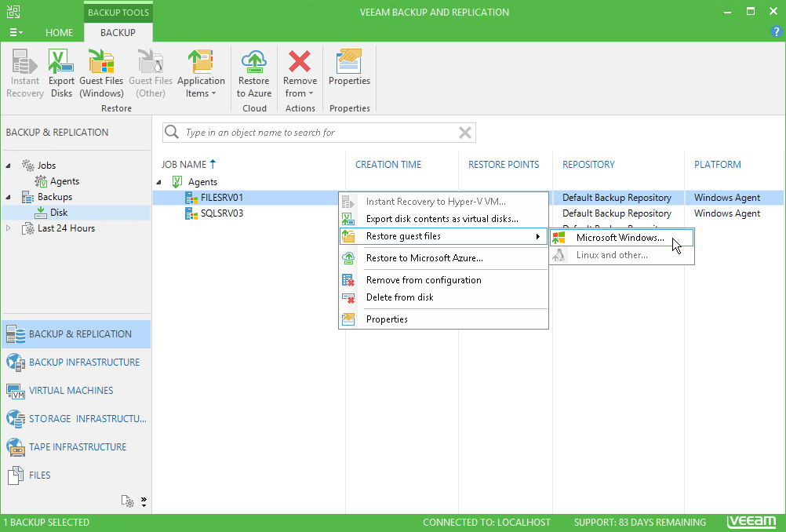Open TAPE INFRASTRUCTURE view
Image resolution: width=786 pixels, height=532 pixels.
pyautogui.click(x=76, y=446)
